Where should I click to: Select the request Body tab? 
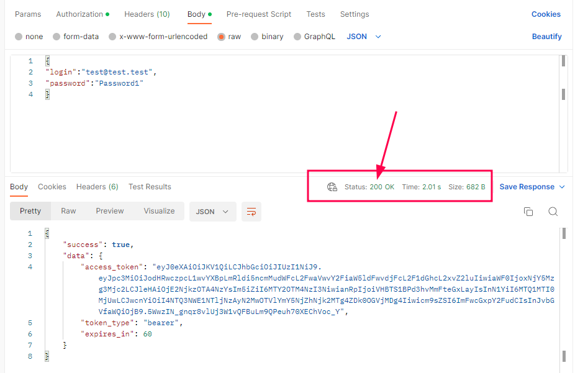pyautogui.click(x=199, y=14)
